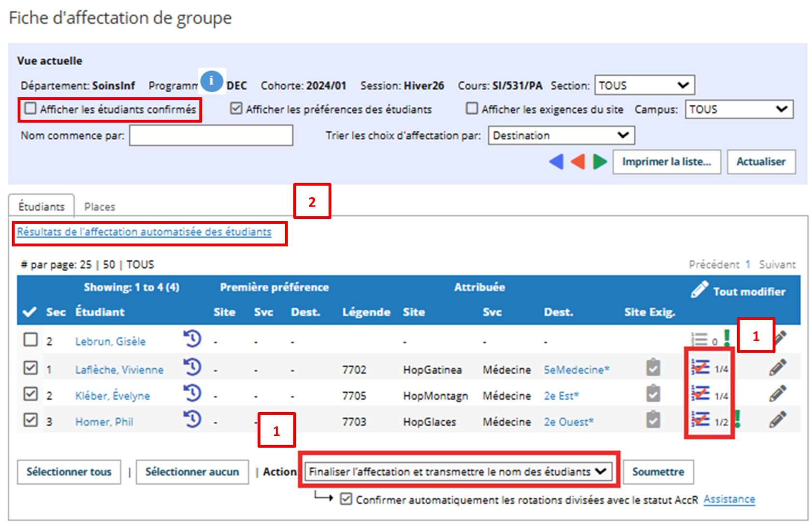This screenshot has width=812, height=531.
Task: Select the checkbox for Lebrun, Gisèle
Action: pyautogui.click(x=30, y=340)
